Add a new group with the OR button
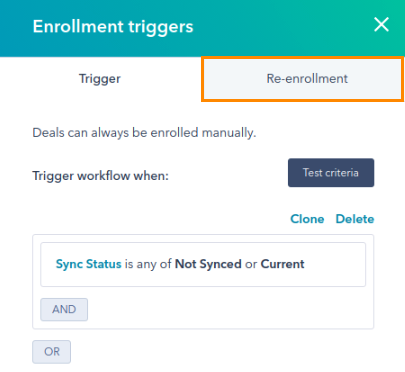 tap(52, 352)
